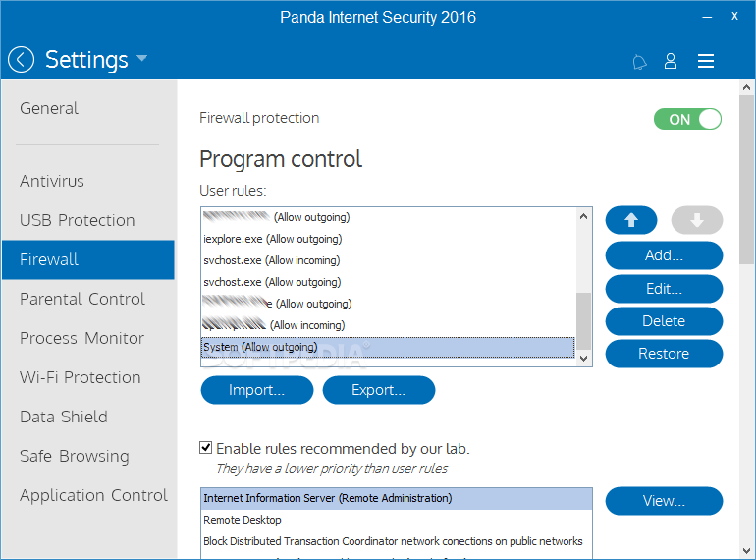Go to Application Control settings
This screenshot has height=560, width=756.
pos(93,495)
